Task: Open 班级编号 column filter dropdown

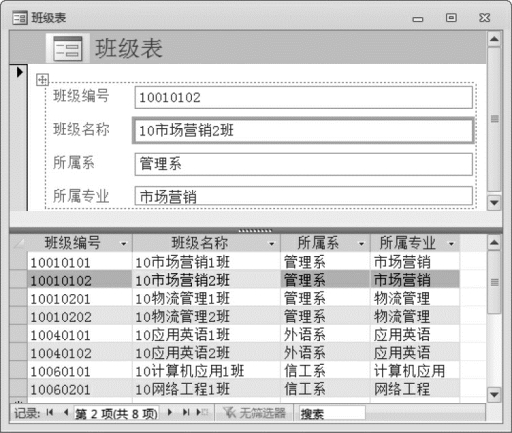Action: (x=124, y=244)
